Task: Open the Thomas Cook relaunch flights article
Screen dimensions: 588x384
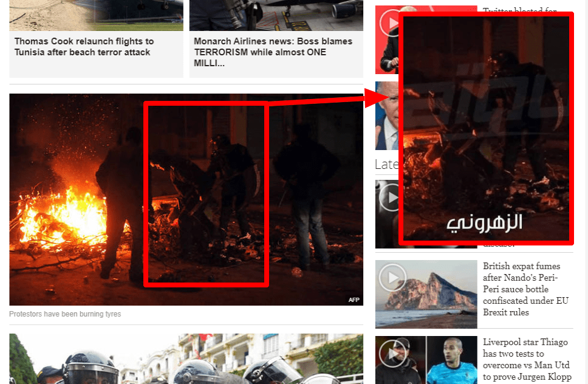Action: tap(84, 47)
